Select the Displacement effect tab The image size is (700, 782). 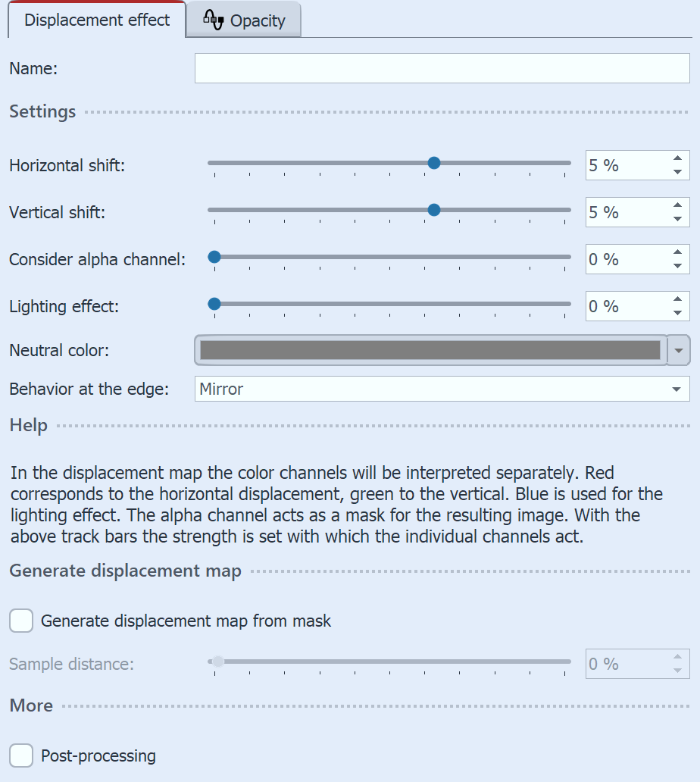pyautogui.click(x=97, y=20)
